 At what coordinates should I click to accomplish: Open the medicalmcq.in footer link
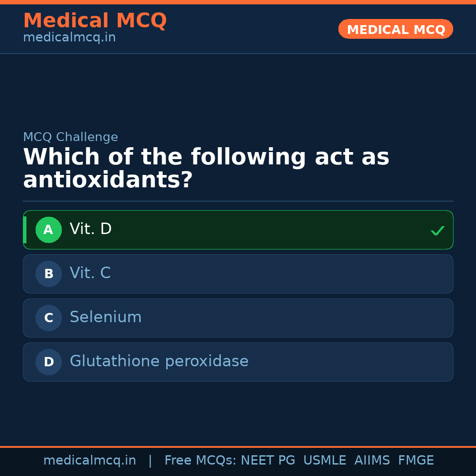[x=90, y=460]
